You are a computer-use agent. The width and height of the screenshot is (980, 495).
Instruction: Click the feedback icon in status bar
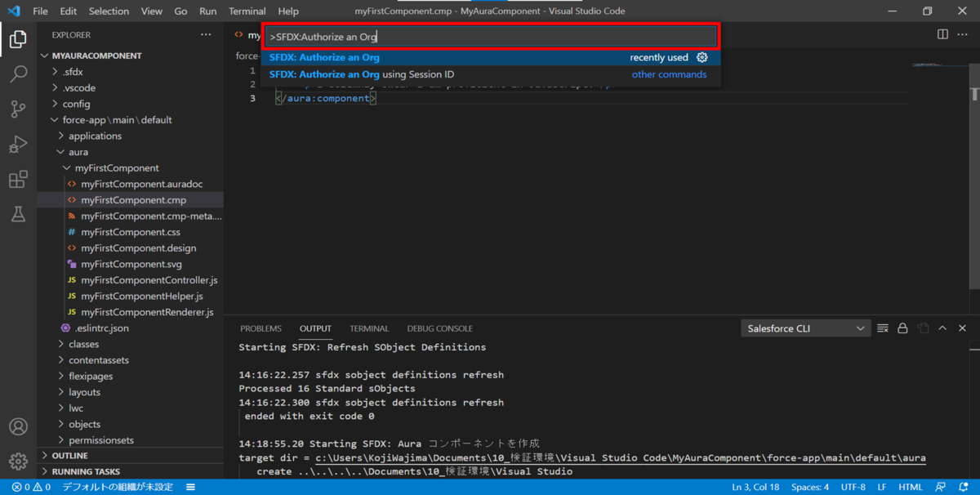tap(942, 487)
